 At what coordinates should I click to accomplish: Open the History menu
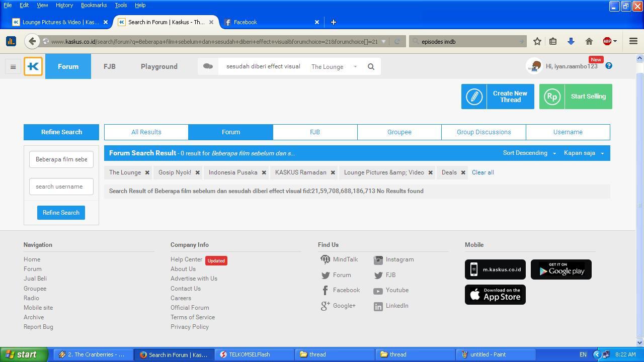tap(64, 5)
